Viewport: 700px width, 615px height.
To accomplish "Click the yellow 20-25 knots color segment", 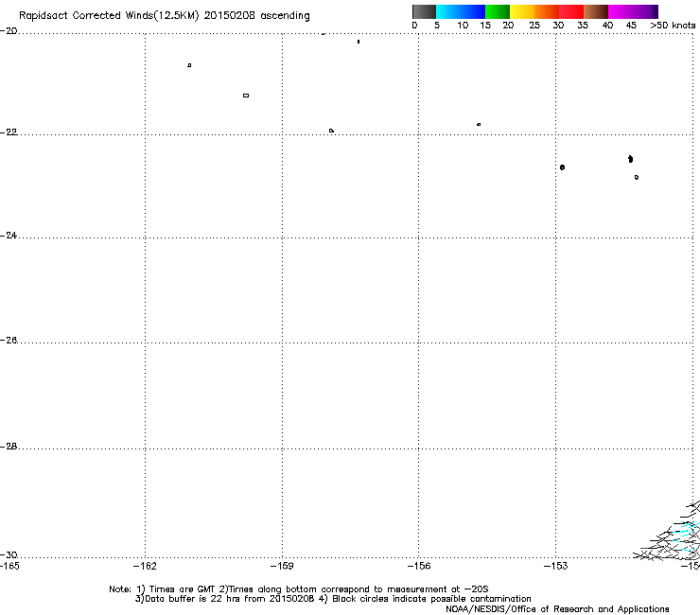I will pyautogui.click(x=522, y=11).
